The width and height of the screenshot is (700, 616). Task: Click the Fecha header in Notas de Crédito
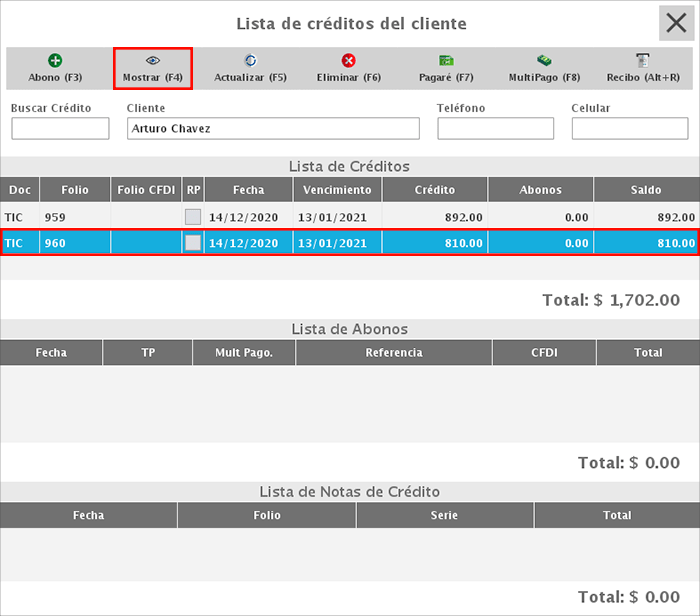(88, 515)
